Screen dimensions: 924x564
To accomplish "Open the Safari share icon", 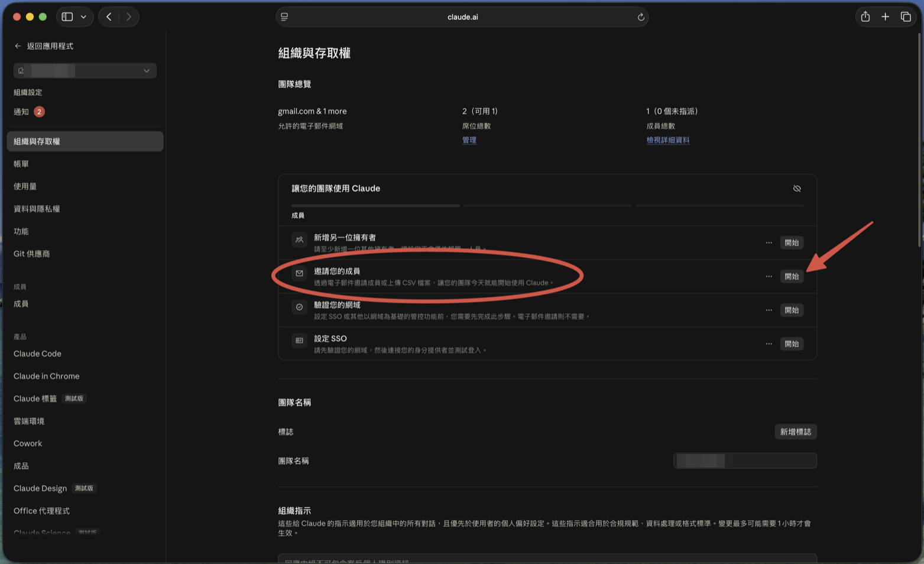I will [x=865, y=17].
